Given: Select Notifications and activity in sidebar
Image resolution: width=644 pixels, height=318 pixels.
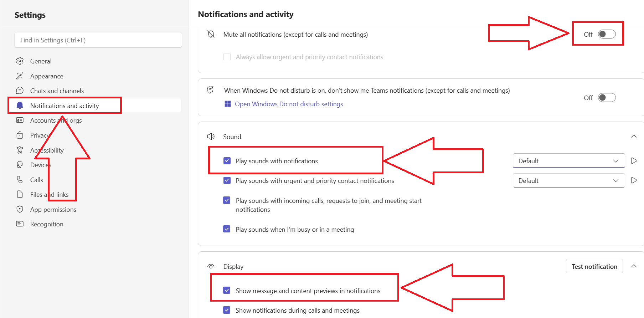Looking at the screenshot, I should [65, 106].
